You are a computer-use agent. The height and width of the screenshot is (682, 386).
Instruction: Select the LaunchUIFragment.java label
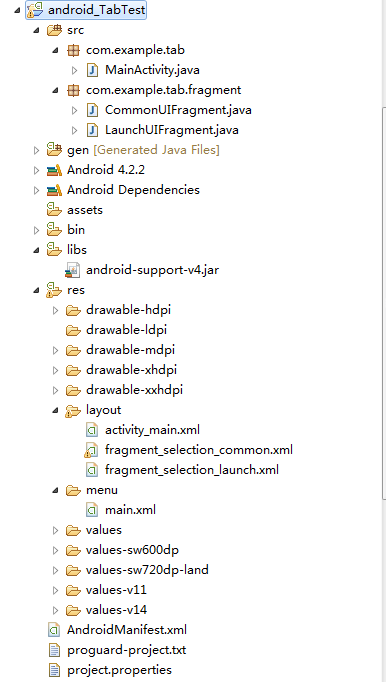pos(172,130)
